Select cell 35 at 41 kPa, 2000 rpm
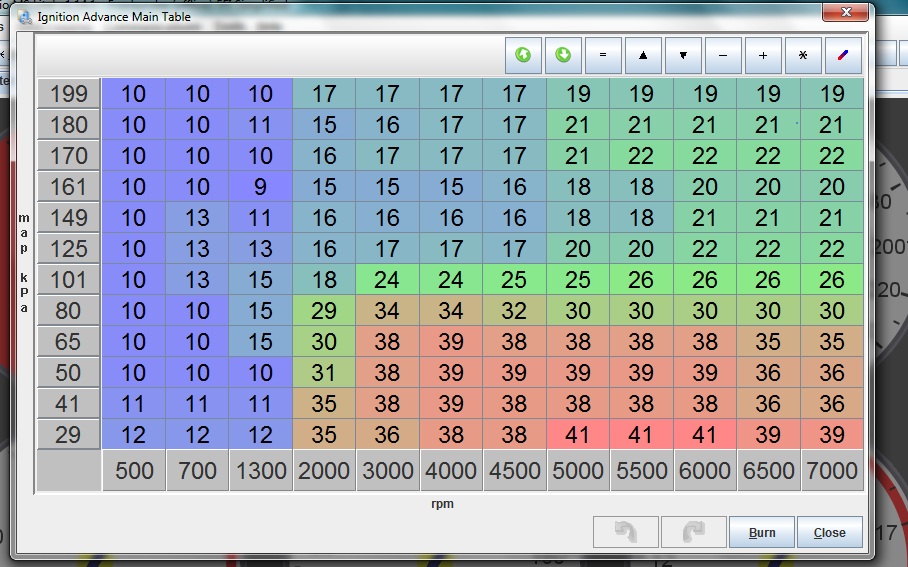908x567 pixels. pos(324,404)
